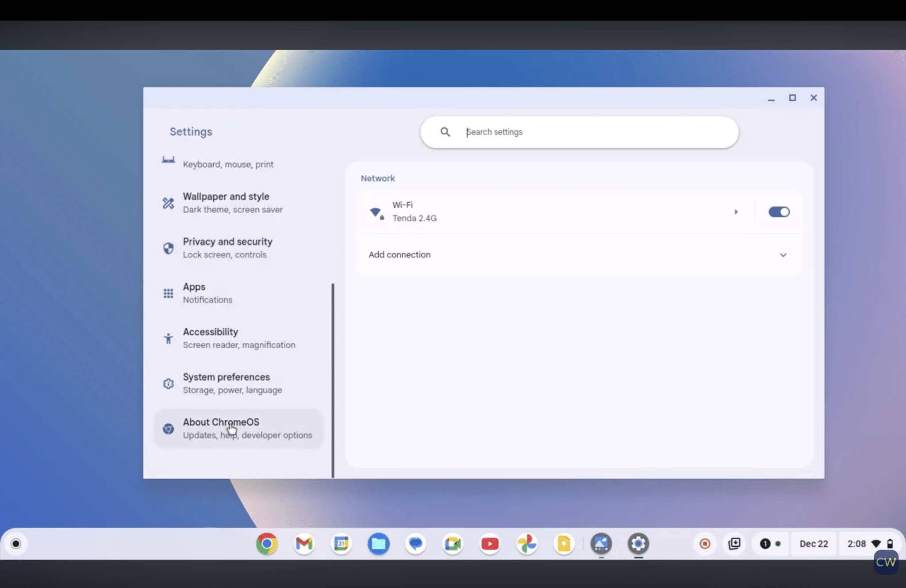The width and height of the screenshot is (906, 588).
Task: Open the launcher circle button
Action: pyautogui.click(x=16, y=543)
